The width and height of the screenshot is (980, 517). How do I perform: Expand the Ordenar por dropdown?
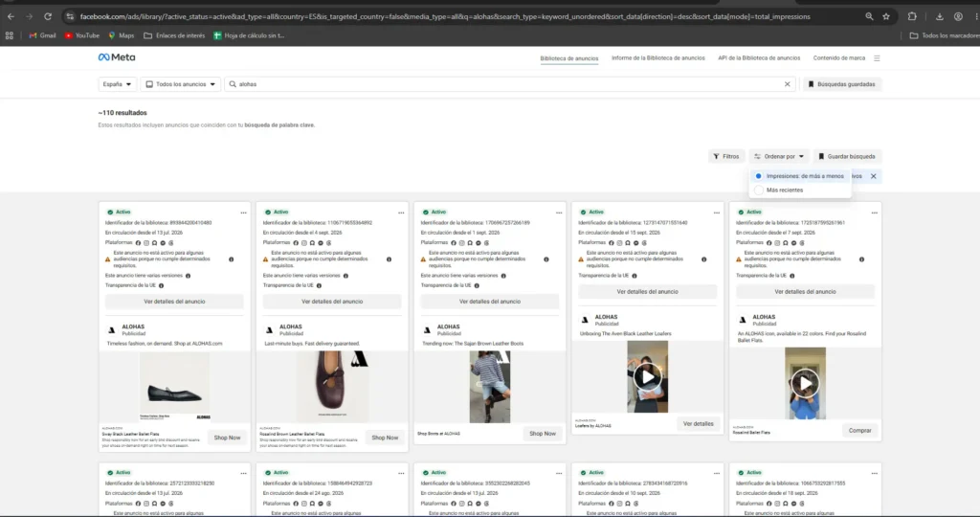(x=779, y=156)
